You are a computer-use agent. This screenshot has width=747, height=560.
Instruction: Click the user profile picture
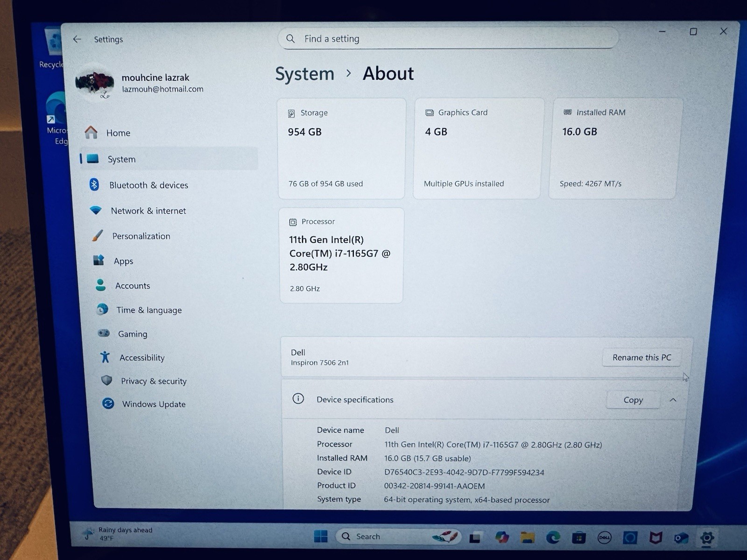[95, 83]
